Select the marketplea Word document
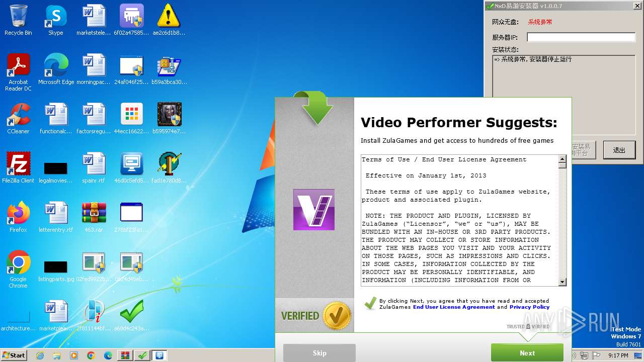 (56, 316)
